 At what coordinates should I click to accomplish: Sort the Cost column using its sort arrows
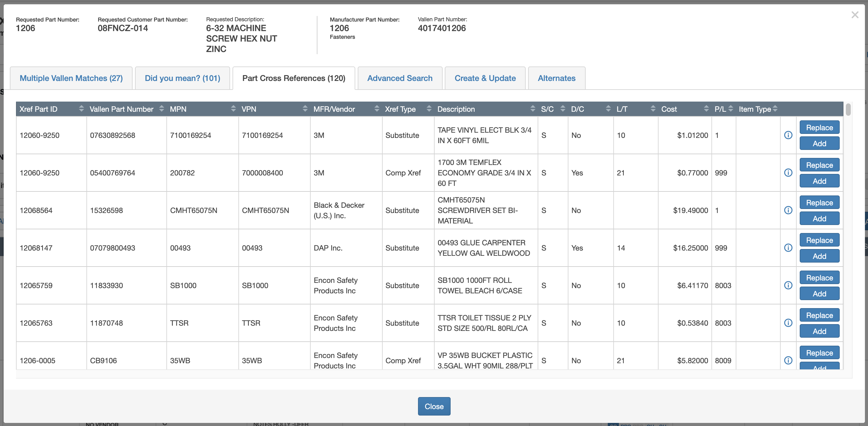(706, 109)
